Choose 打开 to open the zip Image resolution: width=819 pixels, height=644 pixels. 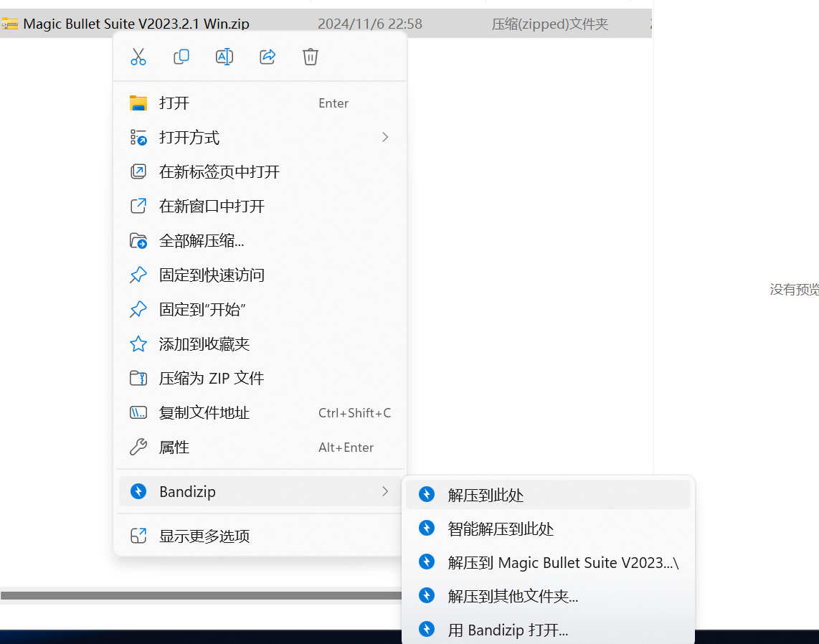[260, 103]
